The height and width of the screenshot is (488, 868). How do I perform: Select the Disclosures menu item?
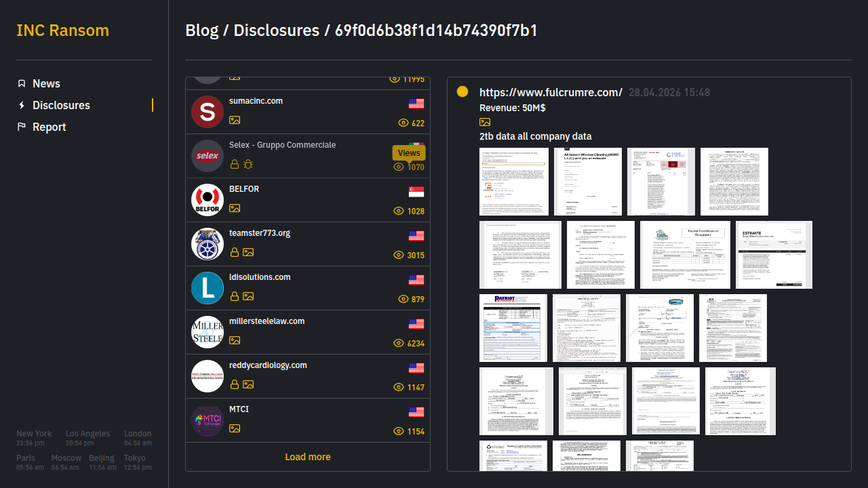61,105
